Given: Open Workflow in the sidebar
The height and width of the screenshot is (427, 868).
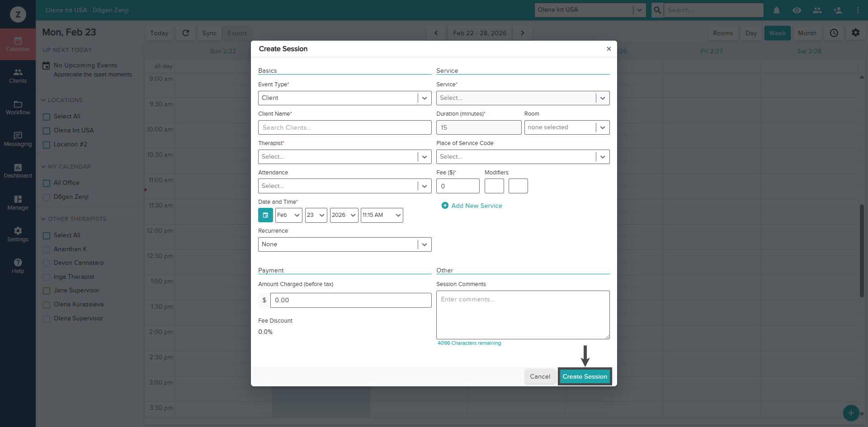Looking at the screenshot, I should coord(18,108).
